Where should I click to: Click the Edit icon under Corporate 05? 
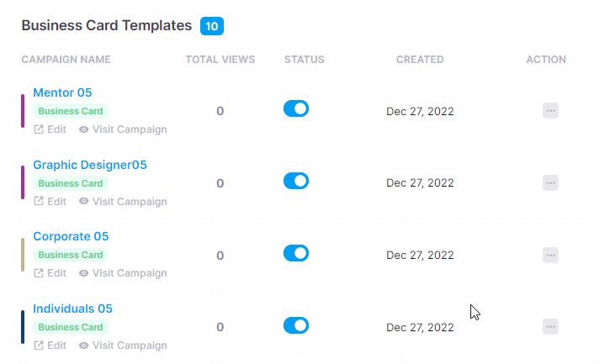(x=39, y=273)
